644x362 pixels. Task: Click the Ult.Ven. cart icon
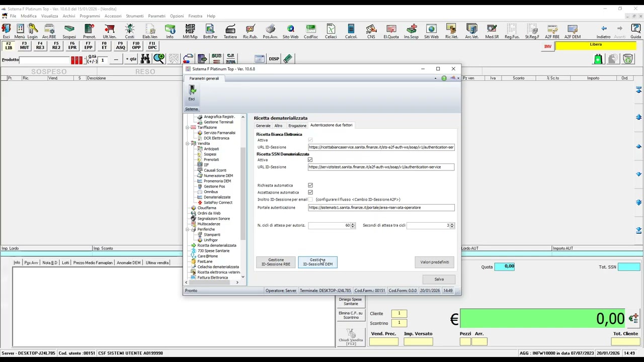pyautogui.click(x=110, y=31)
